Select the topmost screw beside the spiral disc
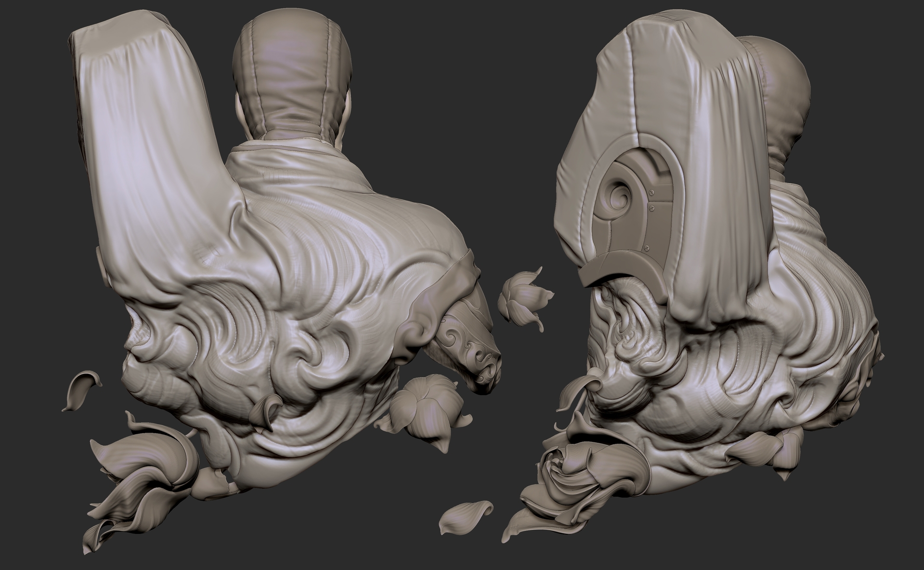The height and width of the screenshot is (570, 924). [651, 192]
